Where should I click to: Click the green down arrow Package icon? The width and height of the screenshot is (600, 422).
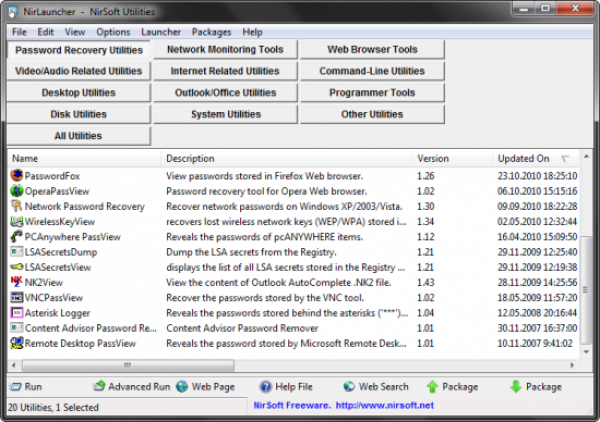516,387
